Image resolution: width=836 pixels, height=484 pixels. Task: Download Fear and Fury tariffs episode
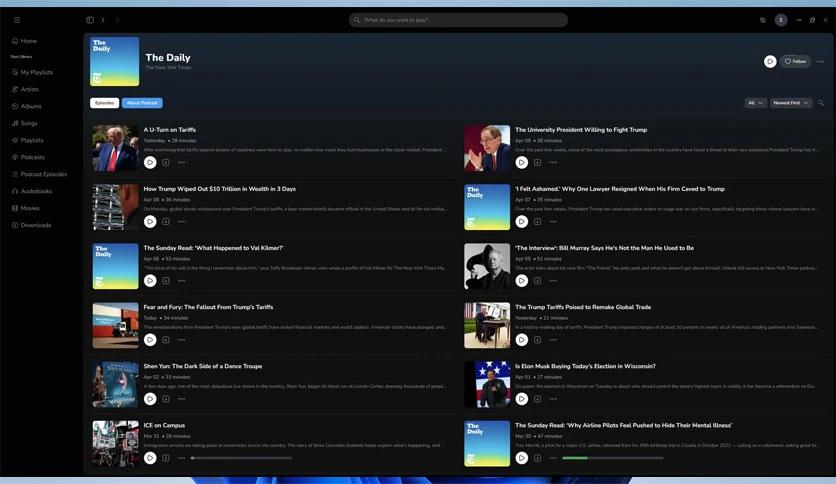click(166, 340)
